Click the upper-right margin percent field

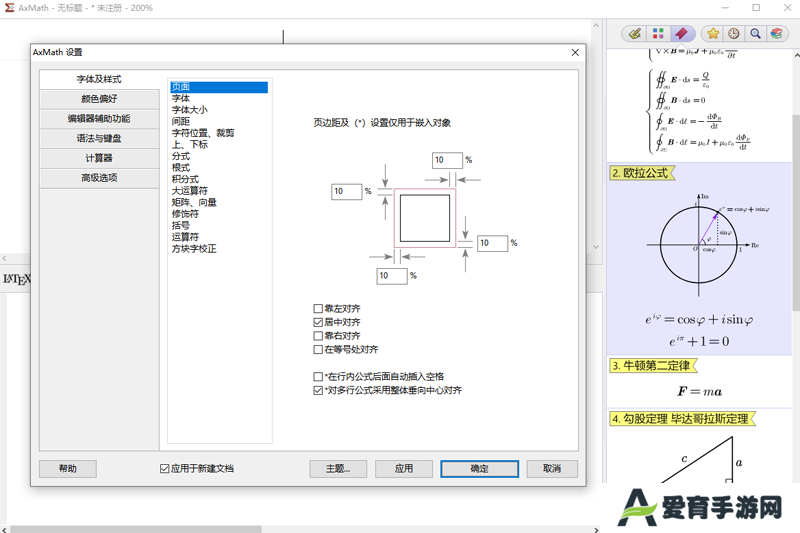pyautogui.click(x=447, y=160)
